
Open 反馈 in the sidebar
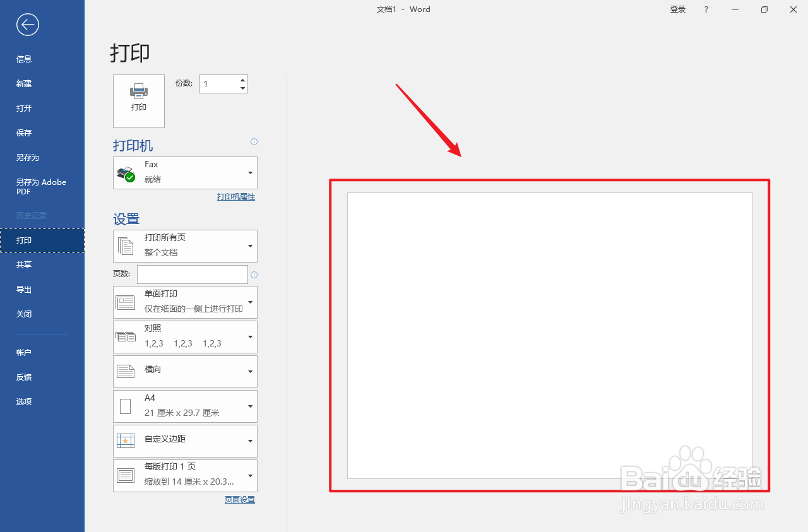tap(42, 377)
